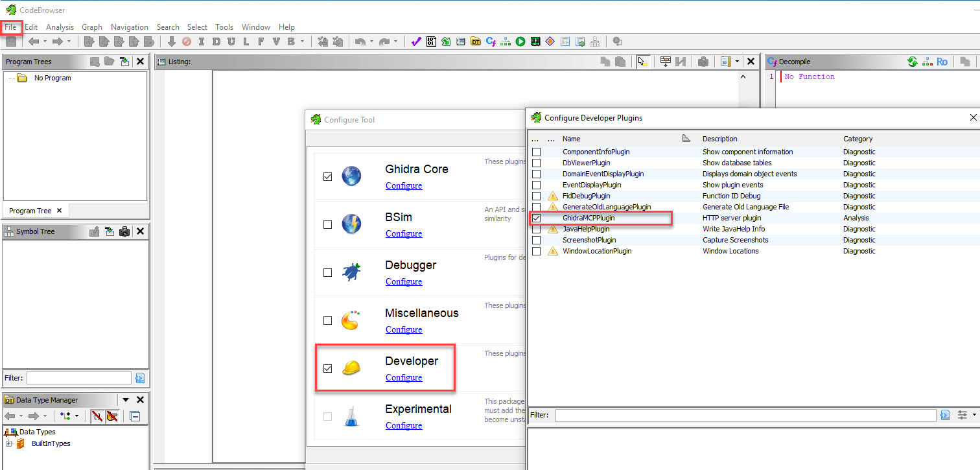980x470 pixels.
Task: Expand the BuiltInTypes tree node
Action: pyautogui.click(x=9, y=443)
